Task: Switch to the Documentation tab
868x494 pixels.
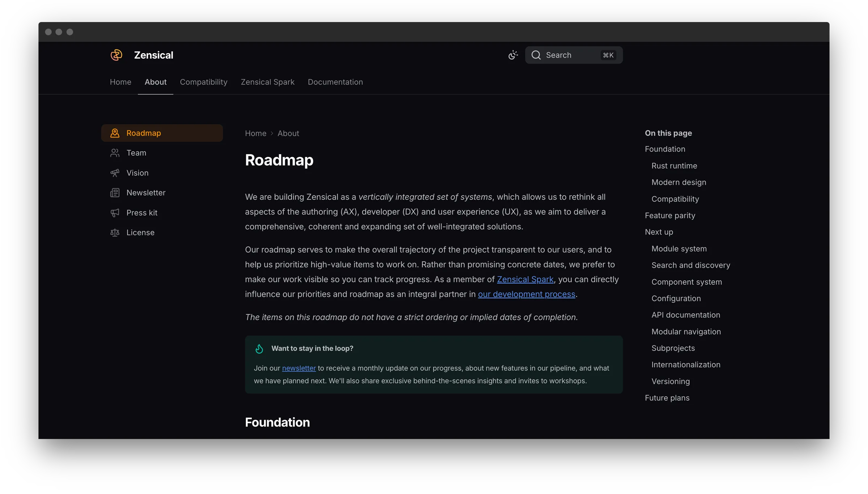Action: (x=335, y=82)
